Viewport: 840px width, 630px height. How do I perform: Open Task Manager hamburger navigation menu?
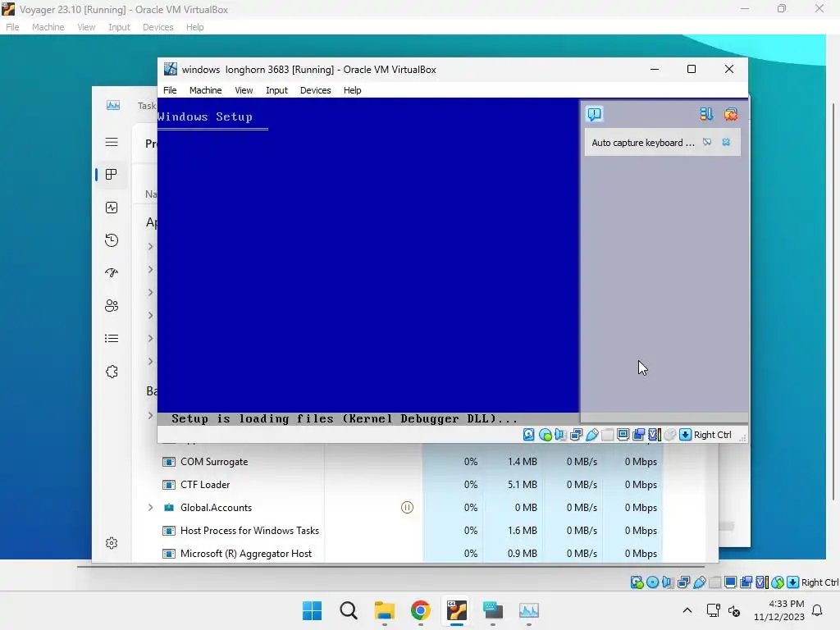point(112,142)
